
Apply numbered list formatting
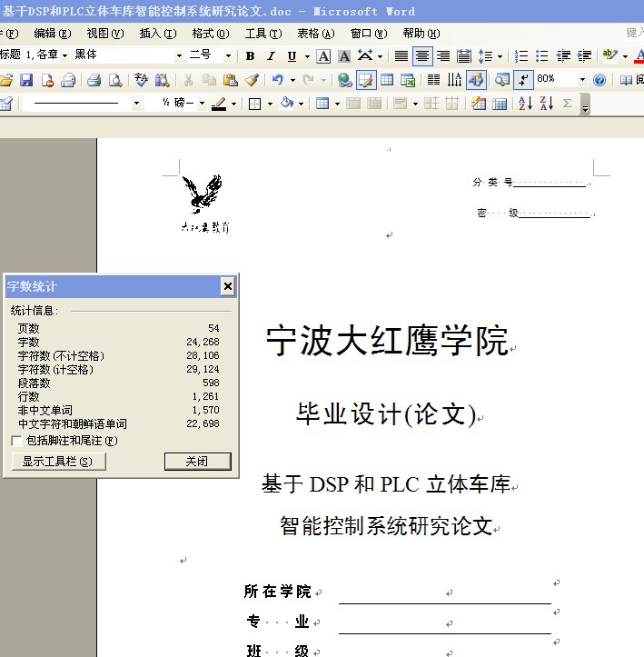coord(521,55)
